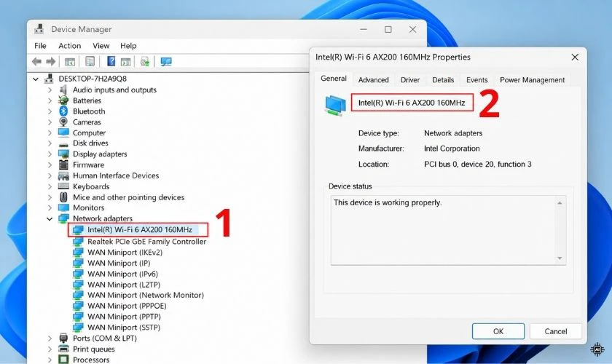The width and height of the screenshot is (612, 364).
Task: Expand the Ports (COM & LPT) category
Action: pos(50,339)
